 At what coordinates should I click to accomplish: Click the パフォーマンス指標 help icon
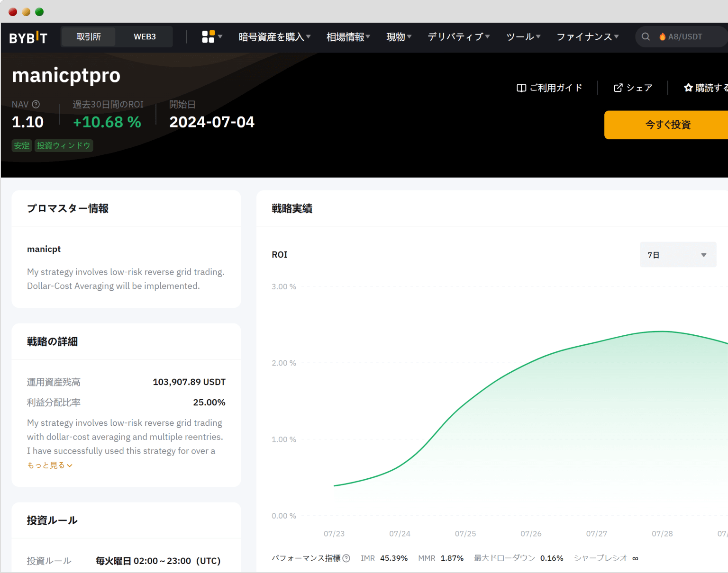tap(346, 558)
